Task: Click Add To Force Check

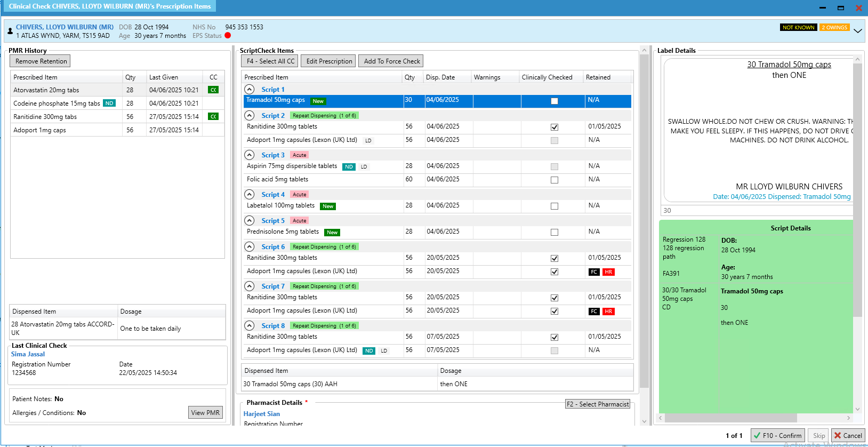Action: click(392, 61)
